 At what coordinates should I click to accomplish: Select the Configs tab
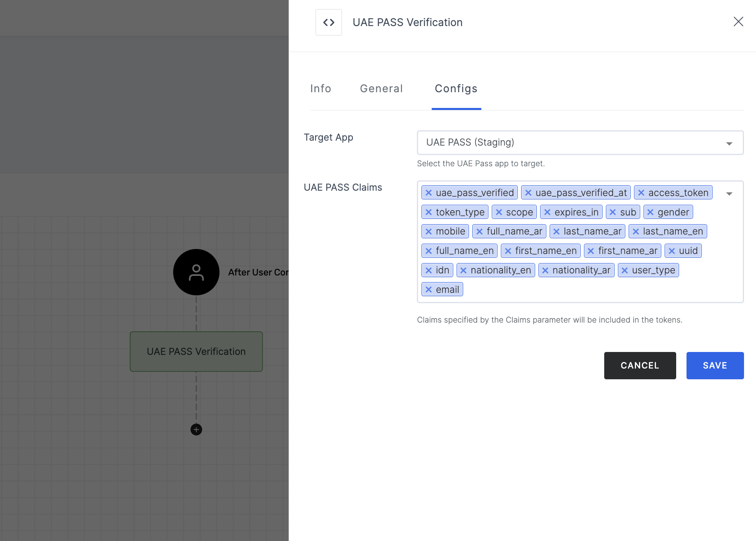point(456,89)
